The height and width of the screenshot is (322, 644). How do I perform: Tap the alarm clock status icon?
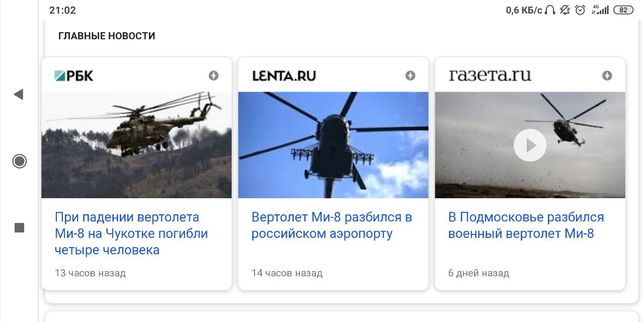click(580, 10)
